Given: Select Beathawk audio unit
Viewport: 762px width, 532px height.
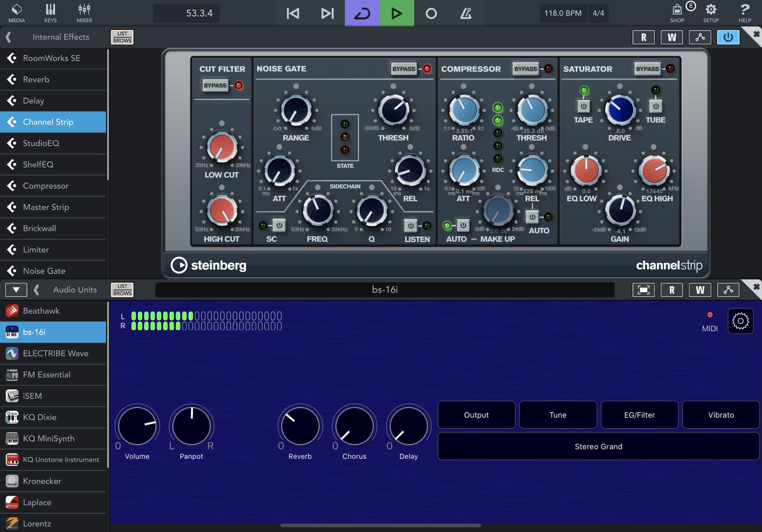Looking at the screenshot, I should (53, 311).
